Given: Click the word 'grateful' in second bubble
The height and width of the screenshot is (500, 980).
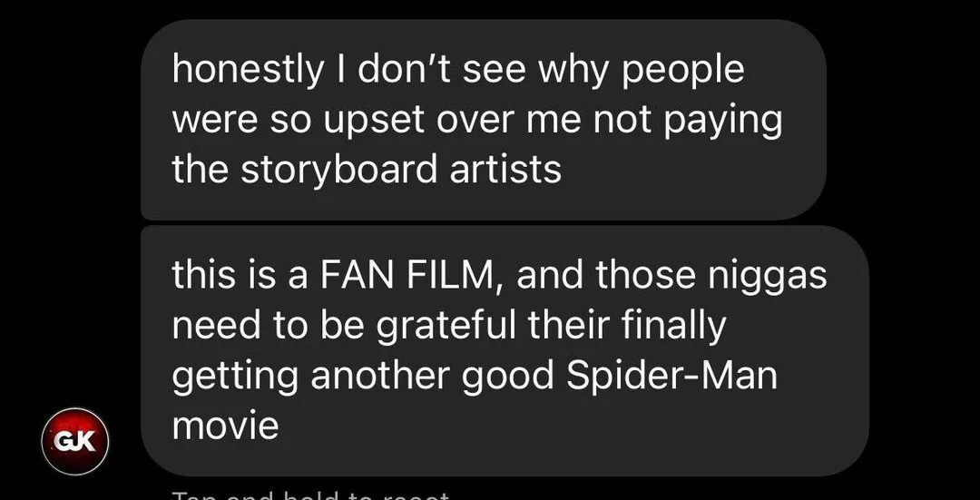Looking at the screenshot, I should click(x=446, y=327).
